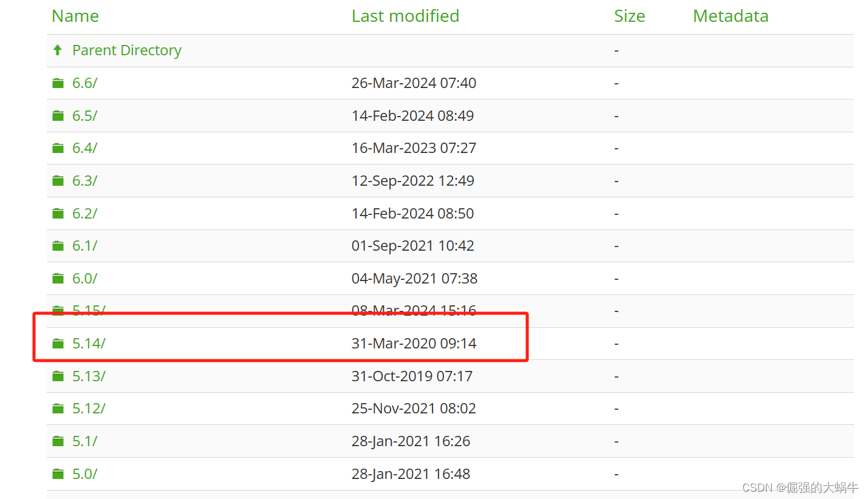Click the folder icon beside 5.13/
The image size is (868, 499).
[x=58, y=376]
